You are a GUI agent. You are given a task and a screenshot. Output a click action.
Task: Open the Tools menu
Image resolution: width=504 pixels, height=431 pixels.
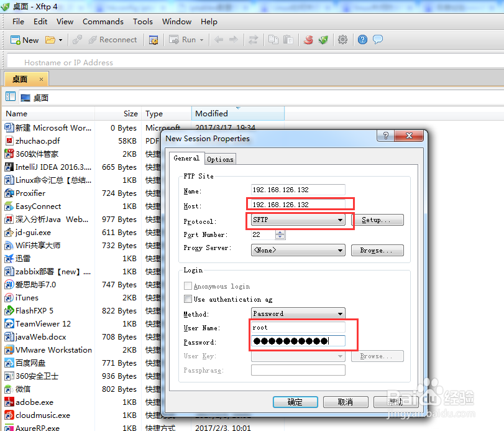143,22
